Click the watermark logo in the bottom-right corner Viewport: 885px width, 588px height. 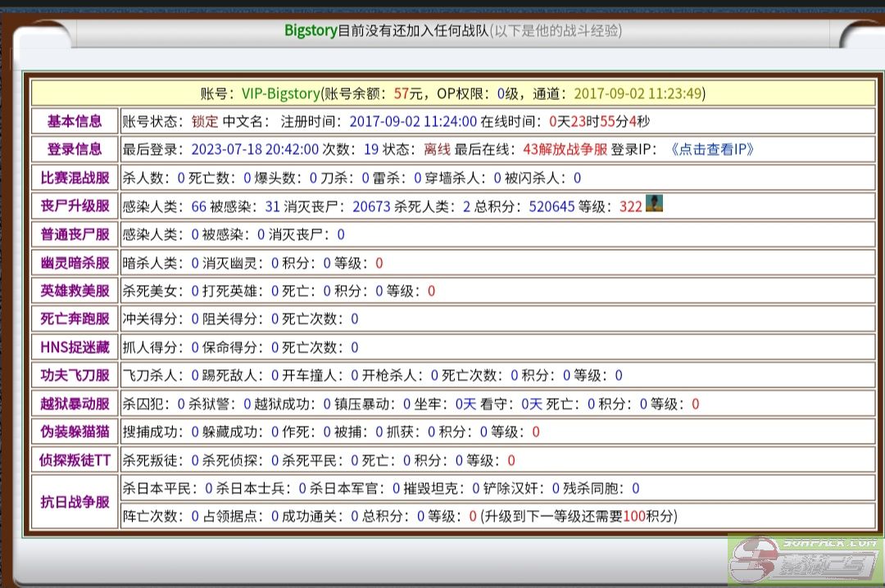[x=805, y=560]
